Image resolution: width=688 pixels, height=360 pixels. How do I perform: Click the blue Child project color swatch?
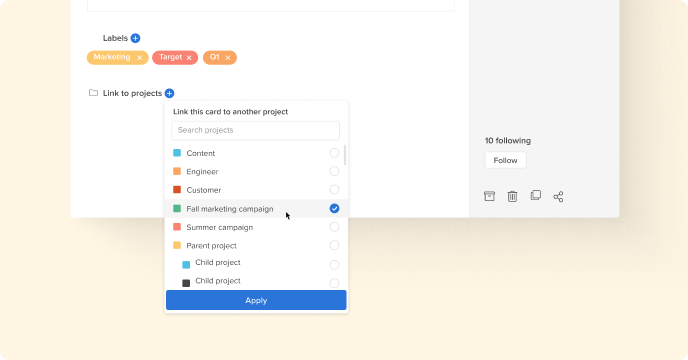(186, 265)
